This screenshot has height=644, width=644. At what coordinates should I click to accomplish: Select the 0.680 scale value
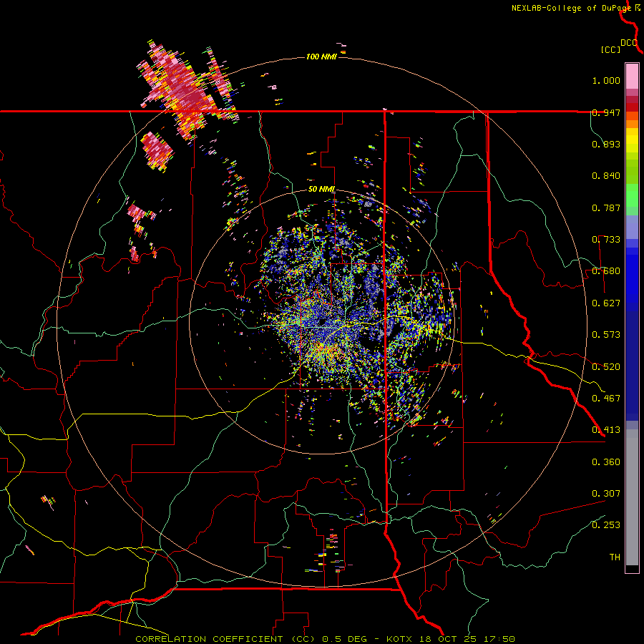pos(606,271)
